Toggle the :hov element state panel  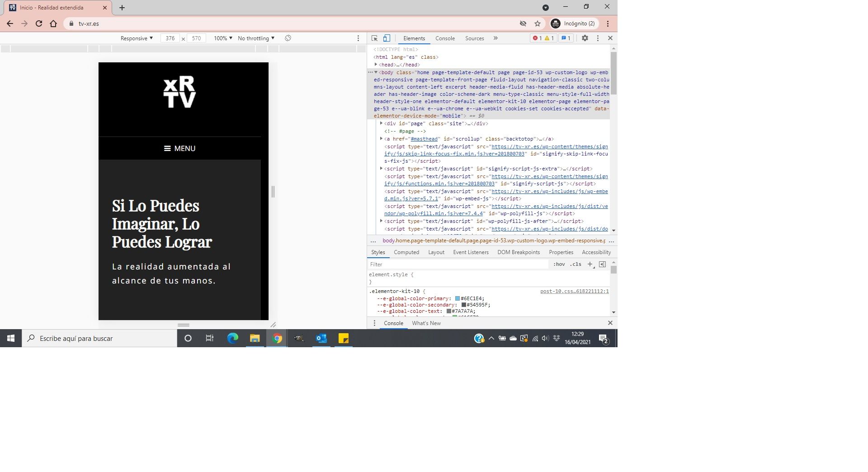pyautogui.click(x=559, y=264)
